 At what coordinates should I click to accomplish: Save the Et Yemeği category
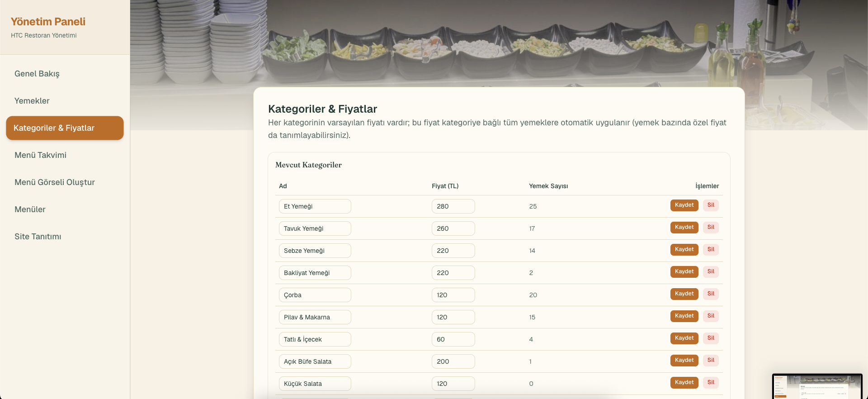pos(684,205)
